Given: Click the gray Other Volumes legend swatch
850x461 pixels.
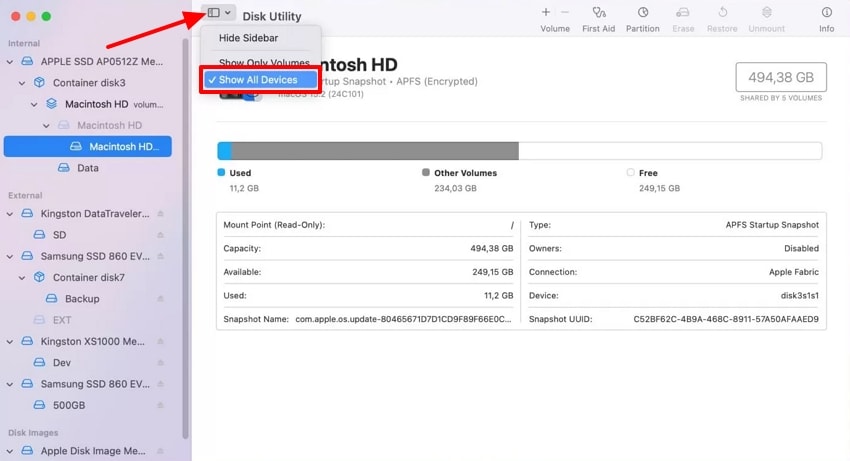Looking at the screenshot, I should click(x=426, y=172).
